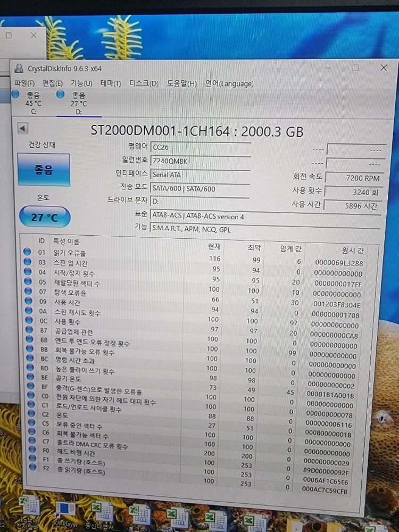Click the status dot for F2 총 읽기량

(x=33, y=467)
